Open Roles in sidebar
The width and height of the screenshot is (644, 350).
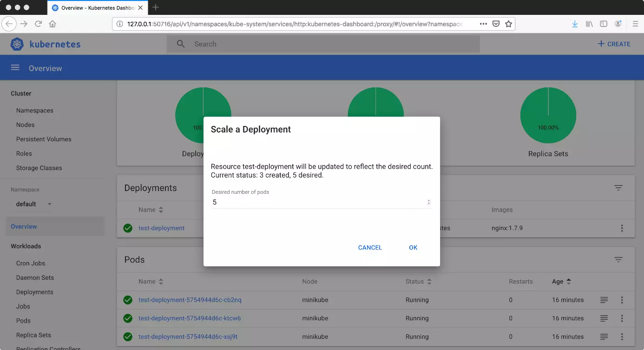[x=24, y=153]
